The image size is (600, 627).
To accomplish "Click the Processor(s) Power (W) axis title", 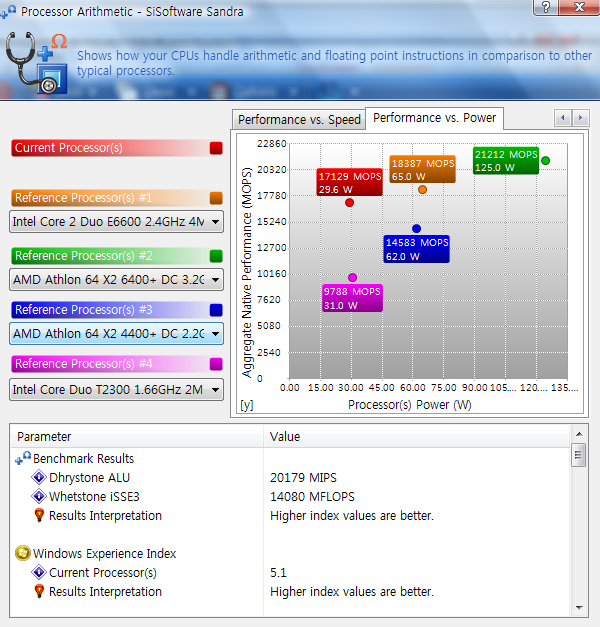I will pyautogui.click(x=410, y=405).
